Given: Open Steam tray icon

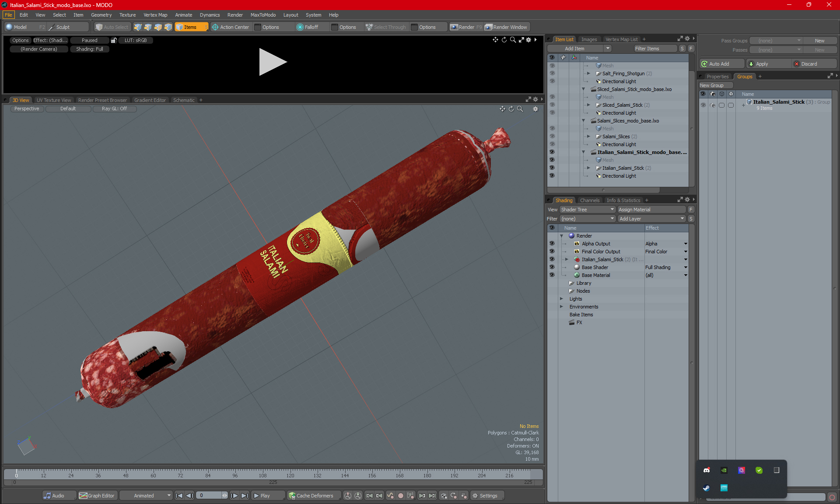Looking at the screenshot, I should 707,488.
